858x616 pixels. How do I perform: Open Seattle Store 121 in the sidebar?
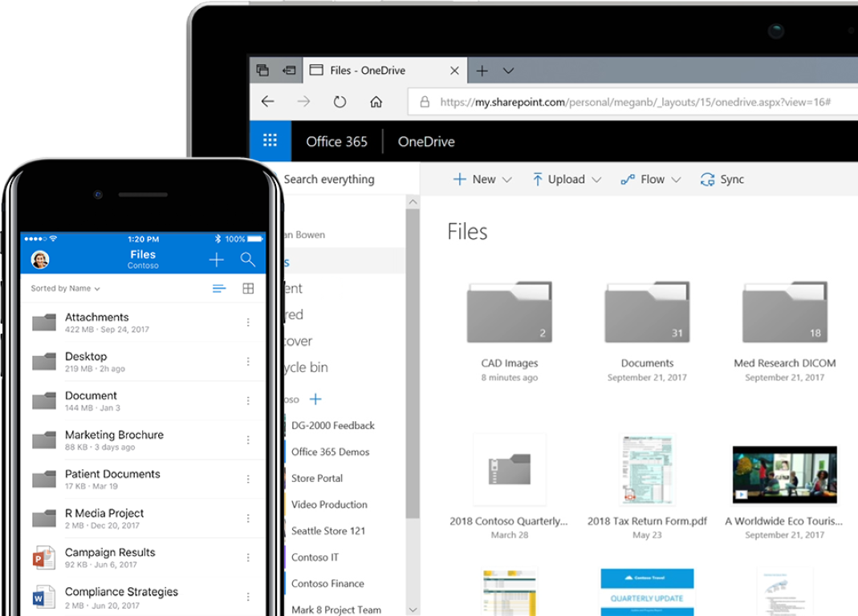tap(327, 531)
